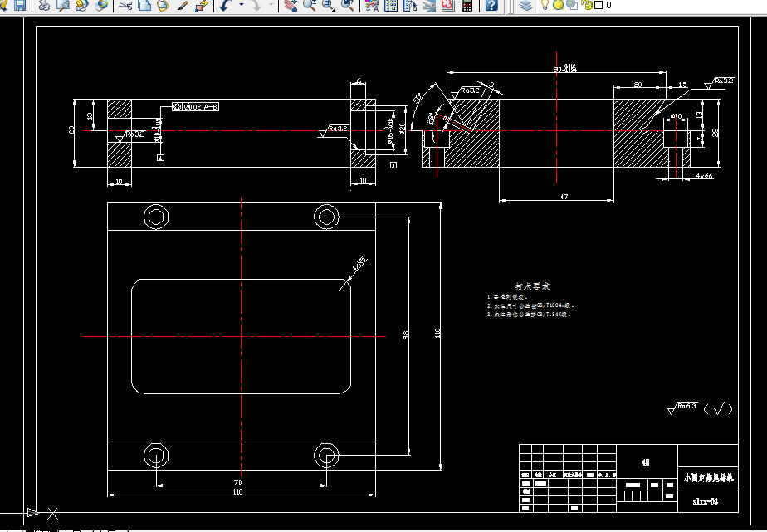The height and width of the screenshot is (532, 767).
Task: Click the white layer color swatch
Action: point(598,5)
